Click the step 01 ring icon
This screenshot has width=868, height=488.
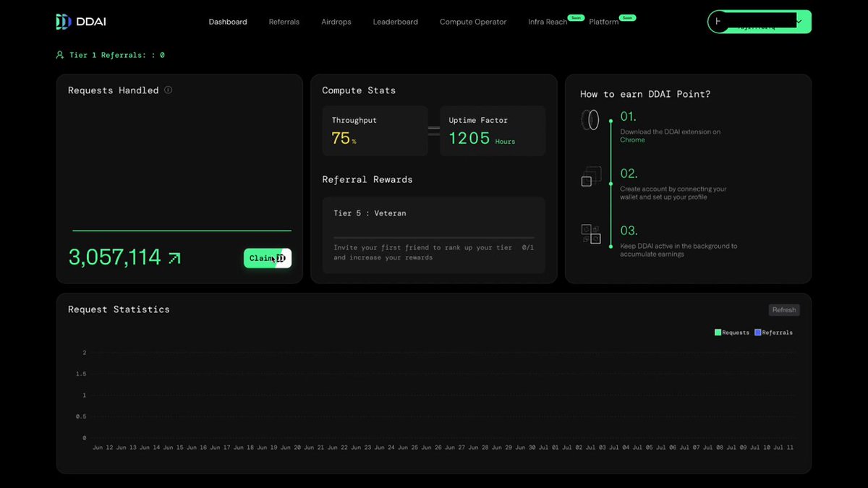pos(590,120)
